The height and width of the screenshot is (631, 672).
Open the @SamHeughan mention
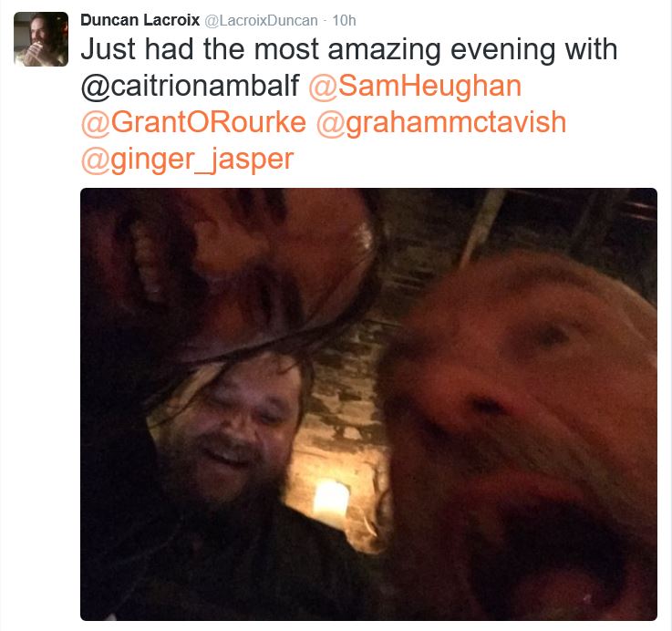(415, 86)
